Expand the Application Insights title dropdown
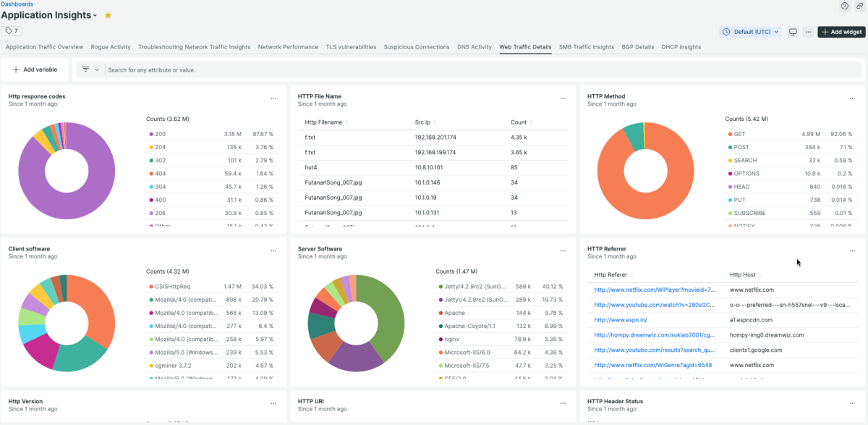 (x=95, y=16)
